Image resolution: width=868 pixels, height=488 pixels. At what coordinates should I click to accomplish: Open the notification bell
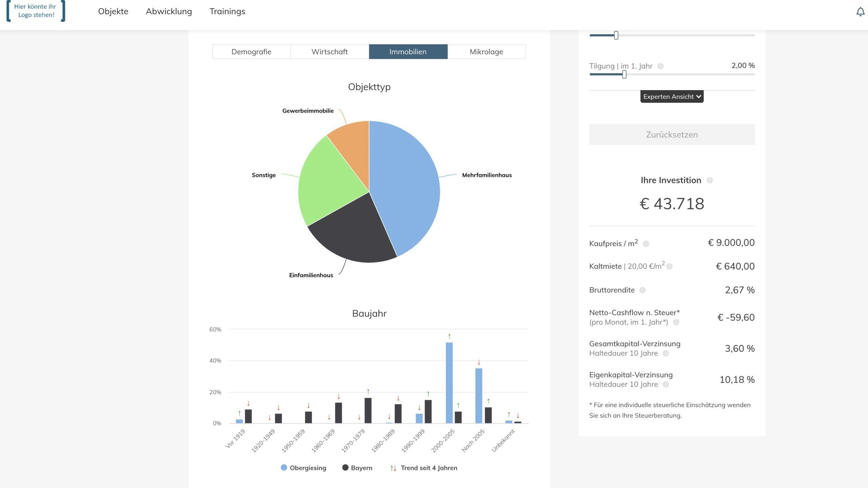pyautogui.click(x=861, y=11)
